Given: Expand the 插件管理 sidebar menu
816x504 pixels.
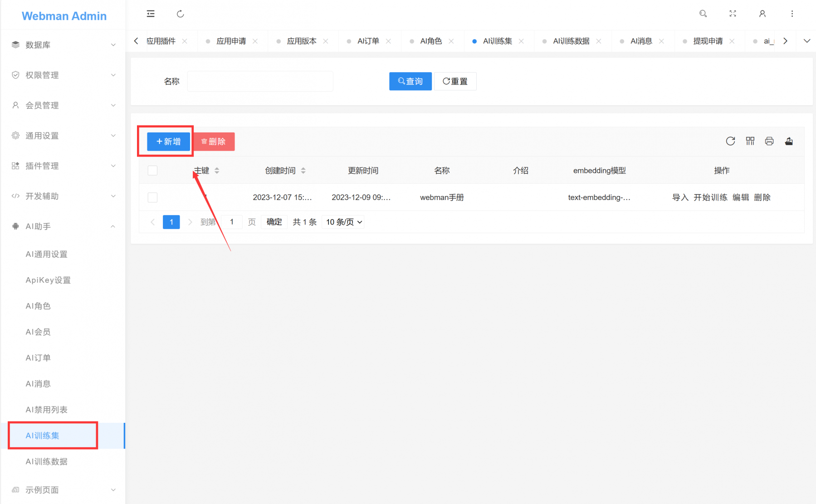Looking at the screenshot, I should pos(63,166).
